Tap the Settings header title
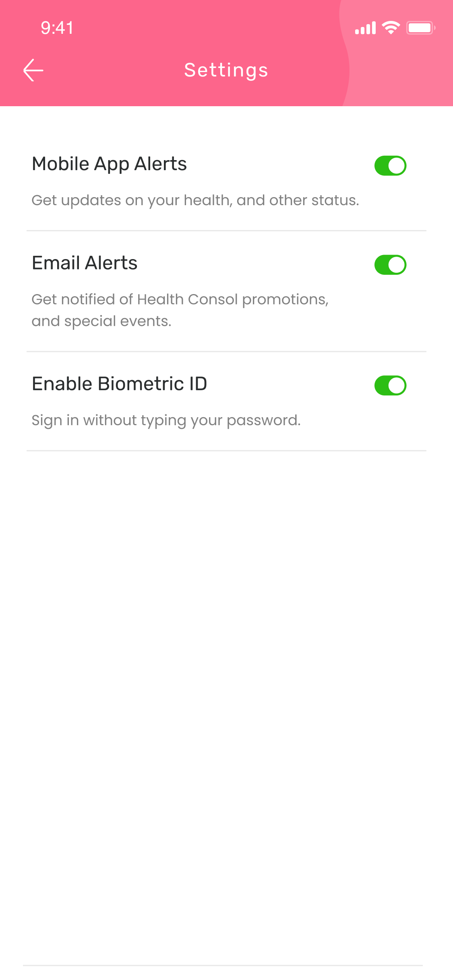Viewport: 453px width, 980px height. point(226,70)
